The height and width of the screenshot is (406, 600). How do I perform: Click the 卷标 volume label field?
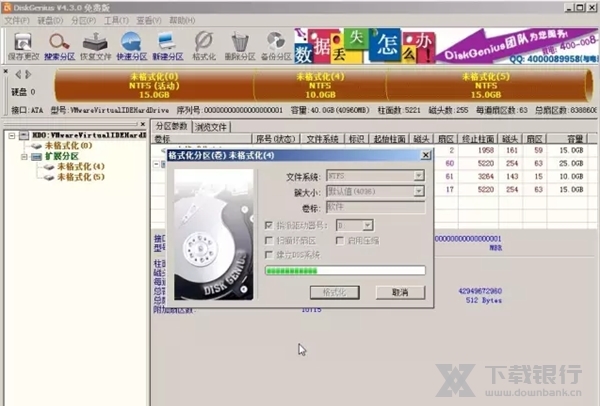pos(375,207)
